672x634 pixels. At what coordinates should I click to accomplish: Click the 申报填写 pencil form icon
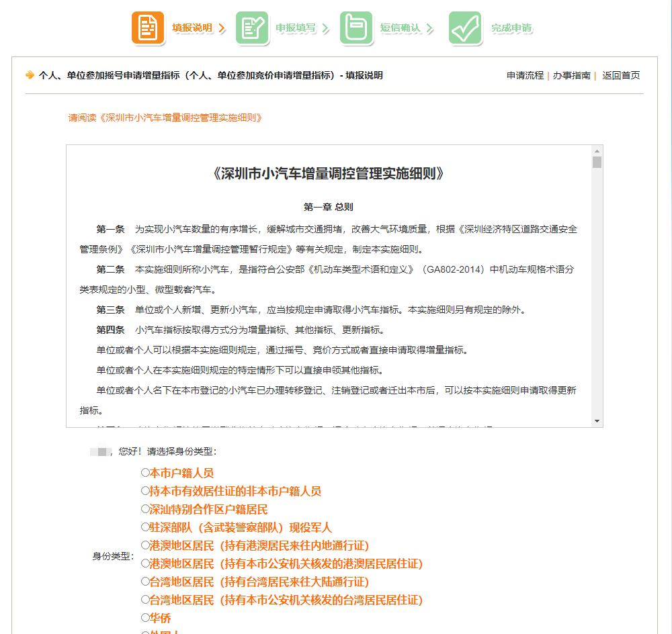[x=252, y=28]
